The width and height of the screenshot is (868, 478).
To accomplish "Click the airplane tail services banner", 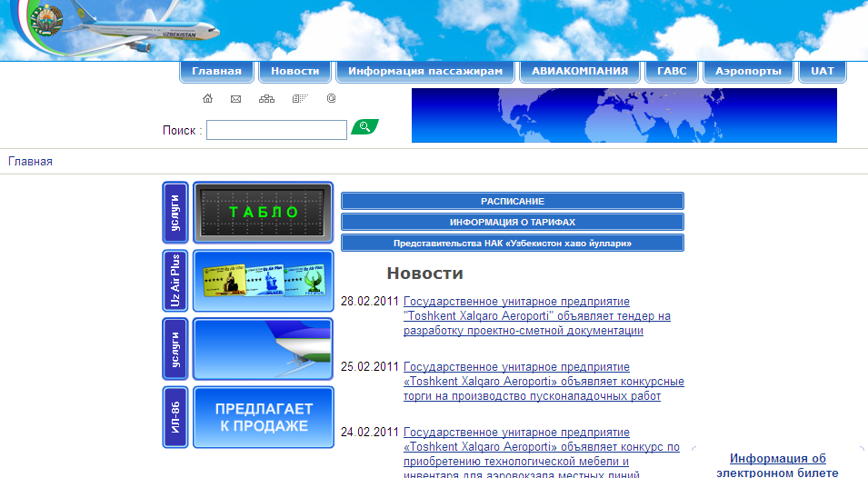I will click(x=263, y=349).
